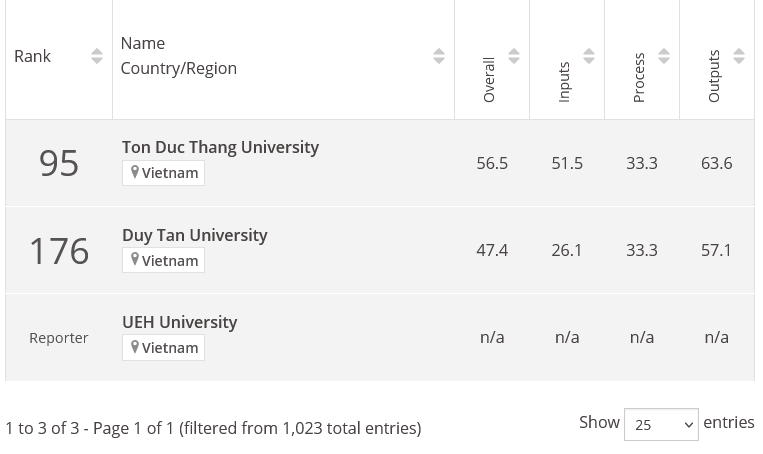Viewport: 763px width, 454px height.
Task: Click the Inputs column sort arrows
Action: tap(589, 56)
